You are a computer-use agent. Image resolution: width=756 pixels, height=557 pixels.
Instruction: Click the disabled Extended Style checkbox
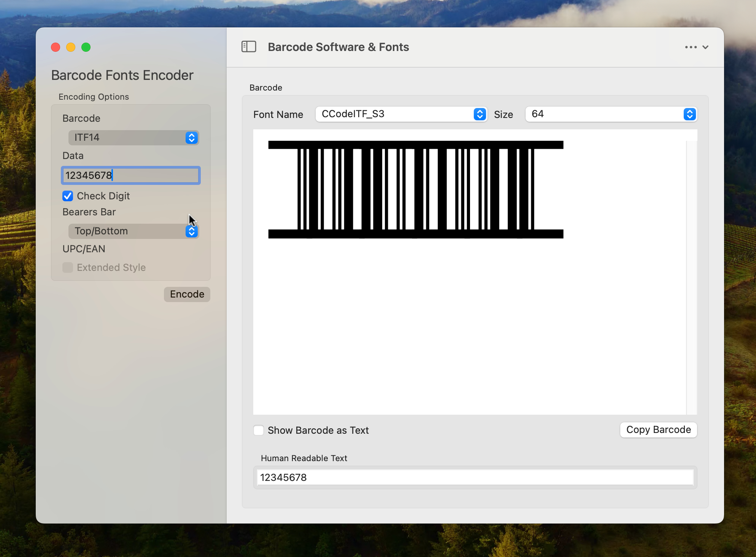(x=68, y=267)
